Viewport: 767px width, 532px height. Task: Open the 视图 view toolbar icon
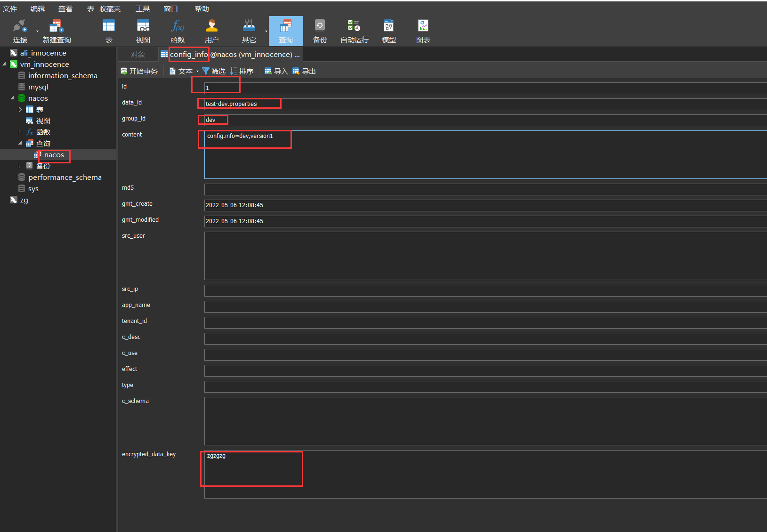143,31
